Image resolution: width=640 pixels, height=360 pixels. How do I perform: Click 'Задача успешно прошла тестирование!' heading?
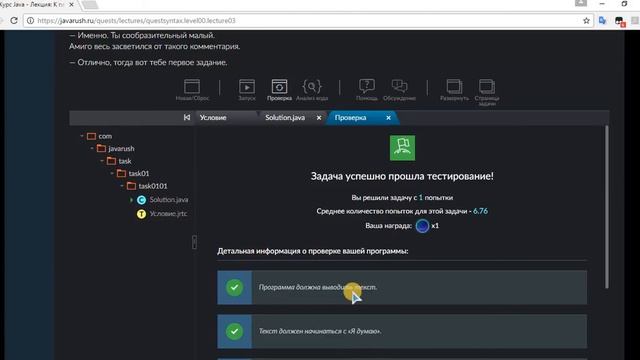(402, 176)
